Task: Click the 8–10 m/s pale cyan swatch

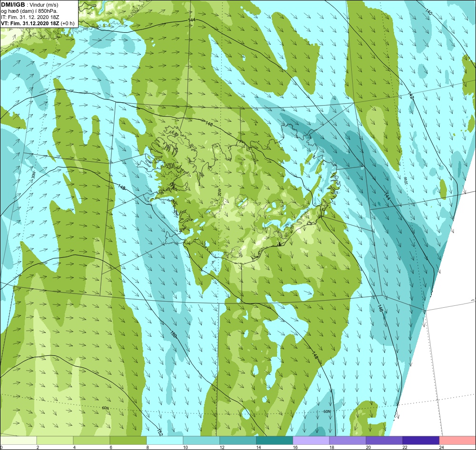Action: point(165,440)
